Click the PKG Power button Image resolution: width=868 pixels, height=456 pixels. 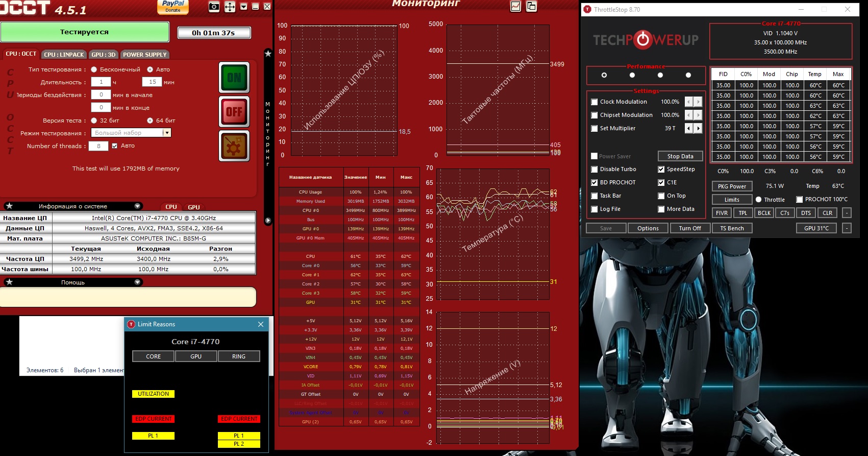tap(732, 186)
